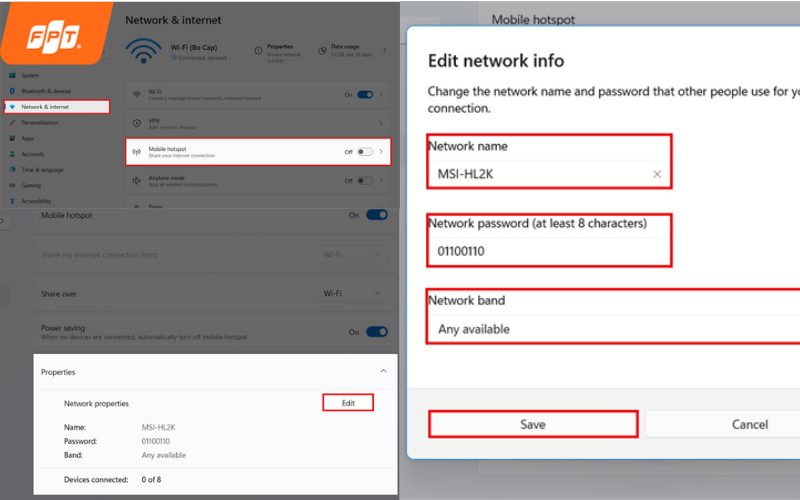Open the Share over Wi-Fi dropdown
This screenshot has height=500, width=800.
pos(351,294)
